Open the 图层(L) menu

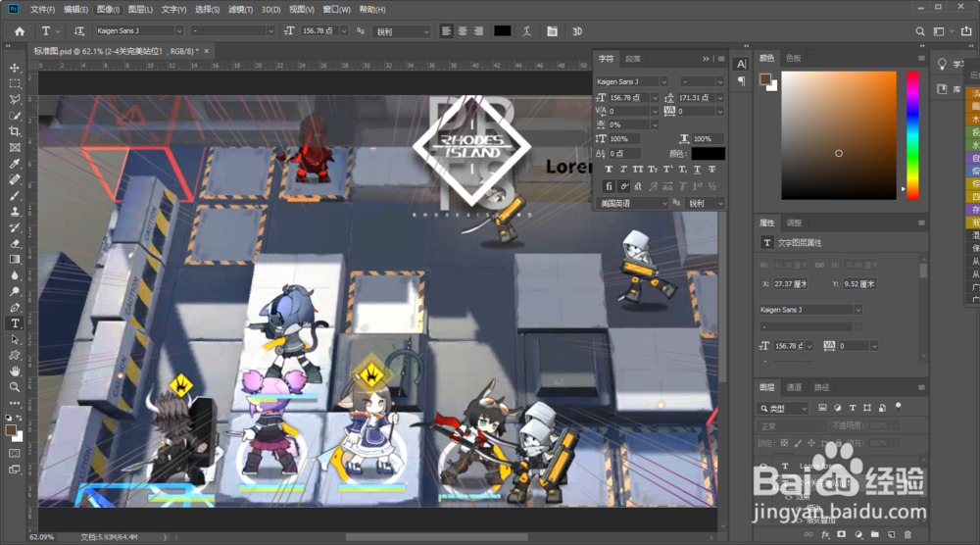pyautogui.click(x=140, y=10)
